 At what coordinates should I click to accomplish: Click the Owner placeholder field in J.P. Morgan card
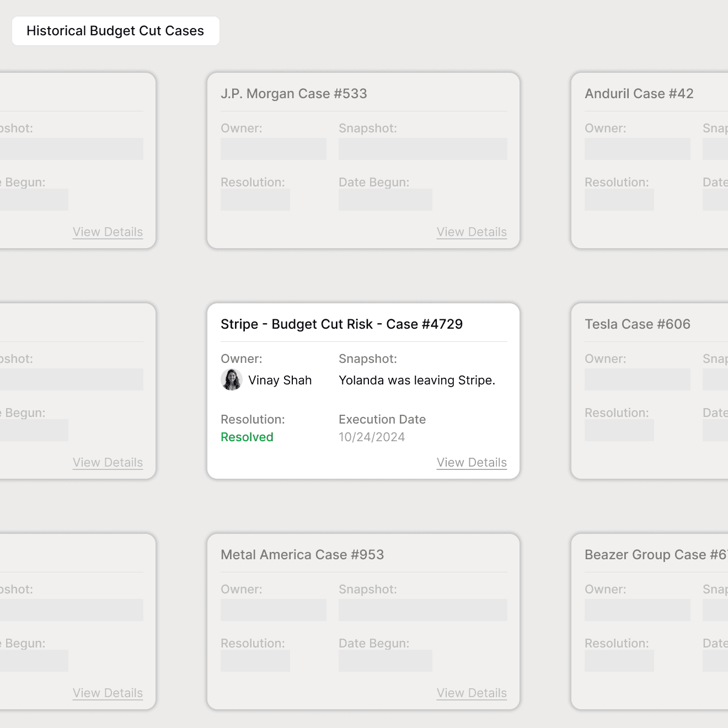(274, 149)
